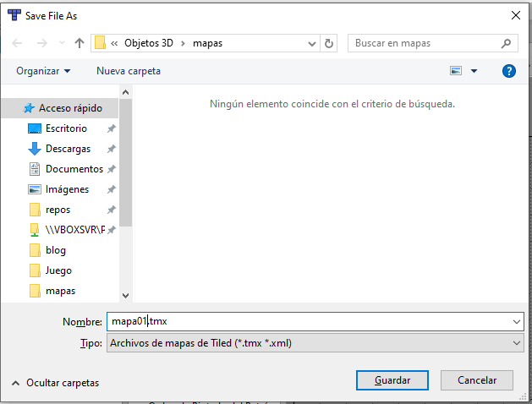Click the refresh icon beside address bar
The height and width of the screenshot is (404, 532).
[329, 42]
